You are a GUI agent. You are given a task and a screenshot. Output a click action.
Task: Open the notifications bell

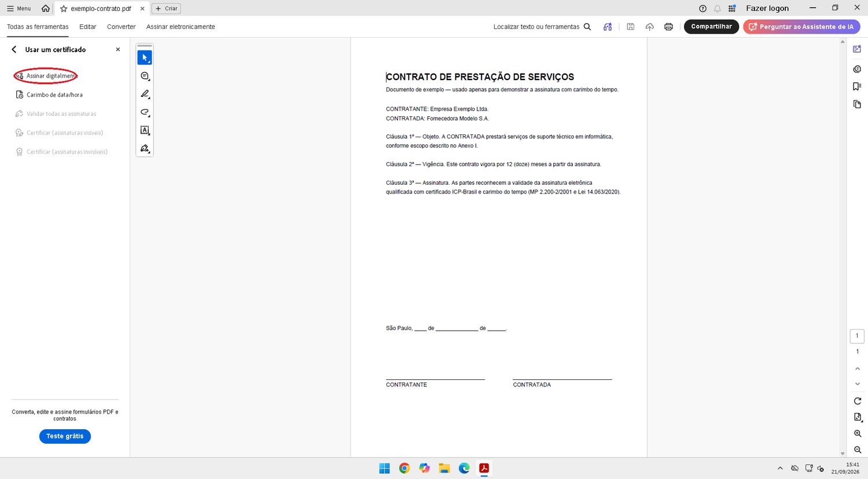(x=718, y=8)
